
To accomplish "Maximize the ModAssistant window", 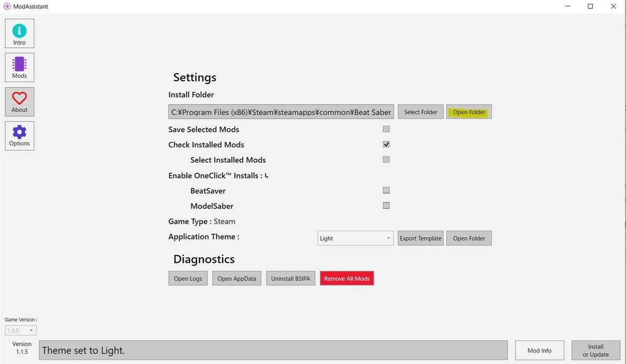I will pos(591,6).
